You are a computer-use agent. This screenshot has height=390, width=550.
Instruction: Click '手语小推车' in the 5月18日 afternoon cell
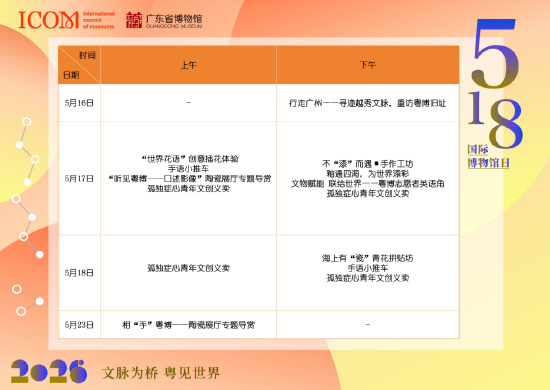click(368, 268)
